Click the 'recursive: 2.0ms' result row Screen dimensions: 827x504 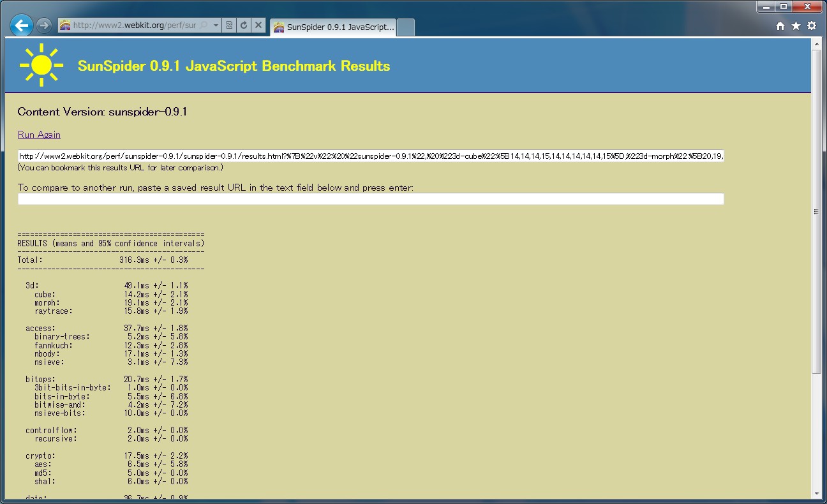point(111,439)
